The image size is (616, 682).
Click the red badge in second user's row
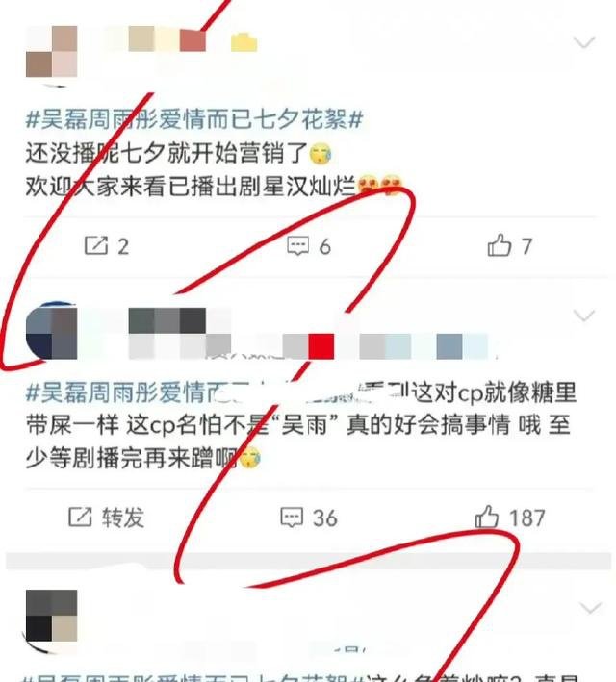(321, 346)
